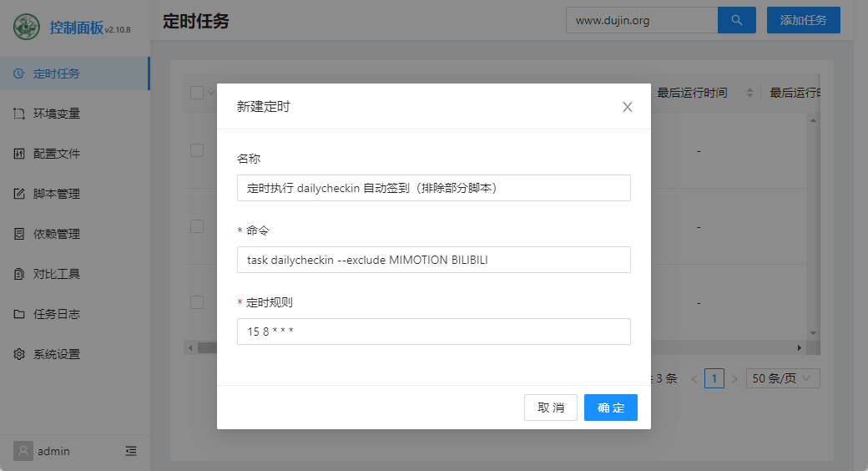The height and width of the screenshot is (471, 868).
Task: Click the admin user avatar icon
Action: tap(23, 451)
